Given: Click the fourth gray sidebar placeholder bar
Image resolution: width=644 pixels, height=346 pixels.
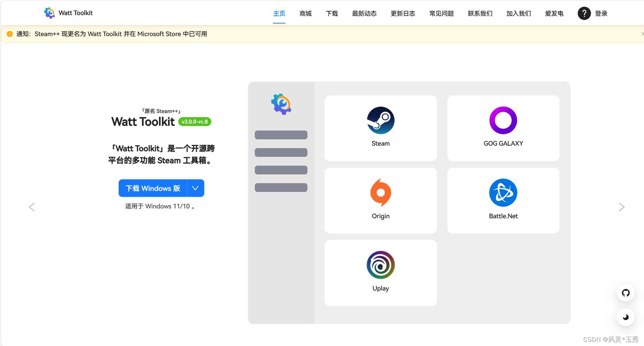Looking at the screenshot, I should point(281,187).
